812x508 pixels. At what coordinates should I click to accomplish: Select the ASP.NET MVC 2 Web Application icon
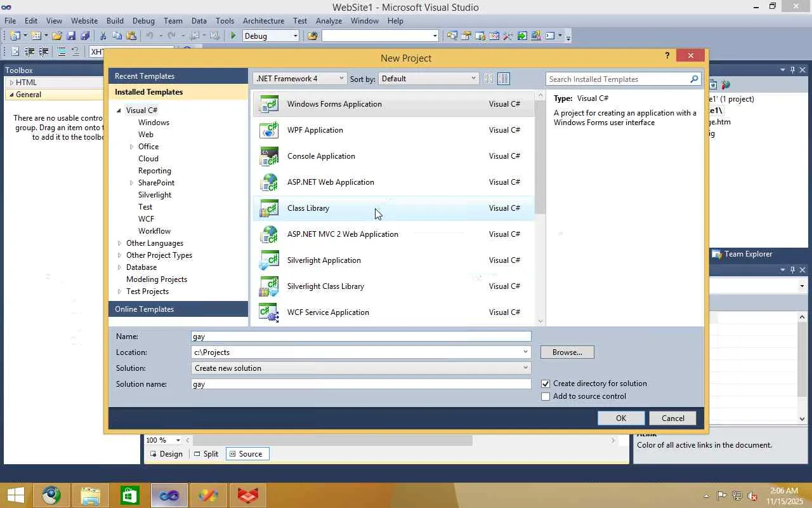tap(269, 234)
